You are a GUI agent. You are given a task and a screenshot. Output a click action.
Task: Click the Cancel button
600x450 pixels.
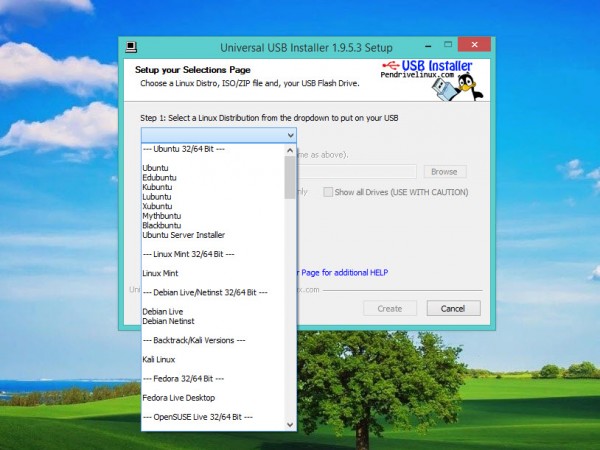click(453, 308)
